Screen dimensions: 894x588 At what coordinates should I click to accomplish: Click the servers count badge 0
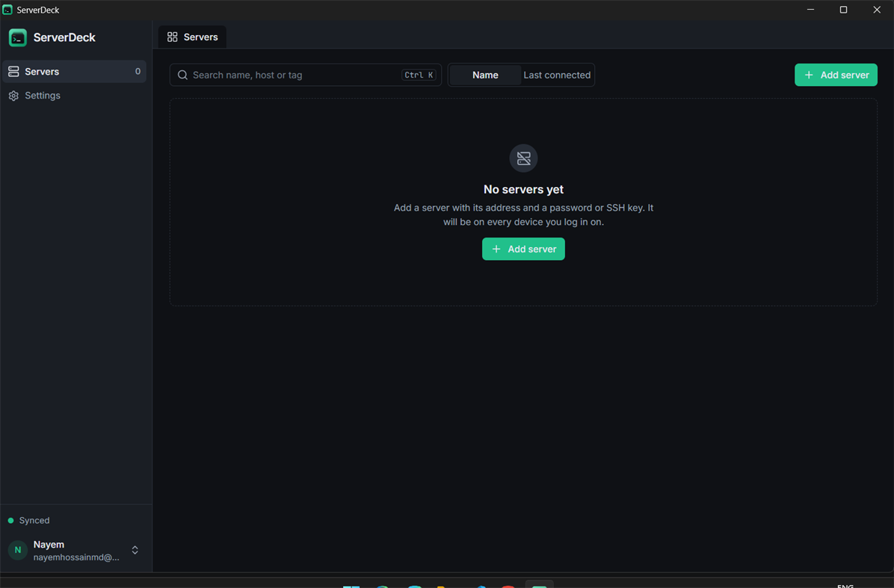click(x=138, y=71)
